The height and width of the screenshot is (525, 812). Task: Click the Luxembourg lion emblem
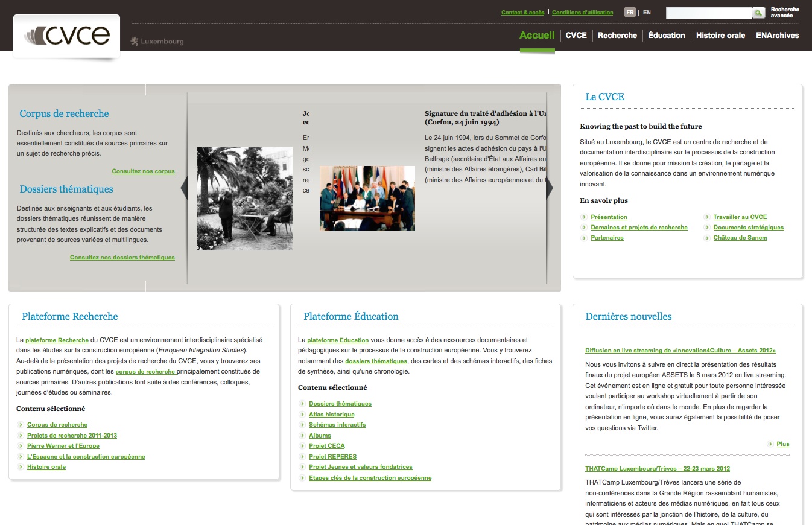tap(135, 42)
